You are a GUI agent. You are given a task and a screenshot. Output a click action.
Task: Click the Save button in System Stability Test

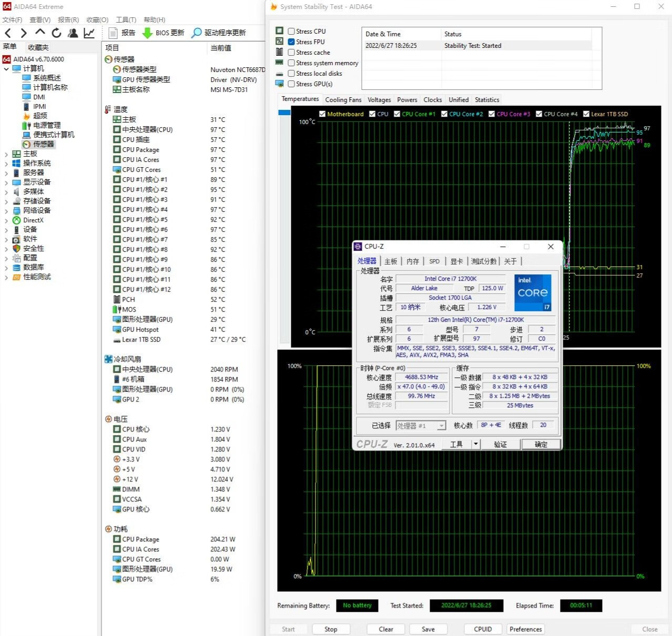tap(428, 629)
